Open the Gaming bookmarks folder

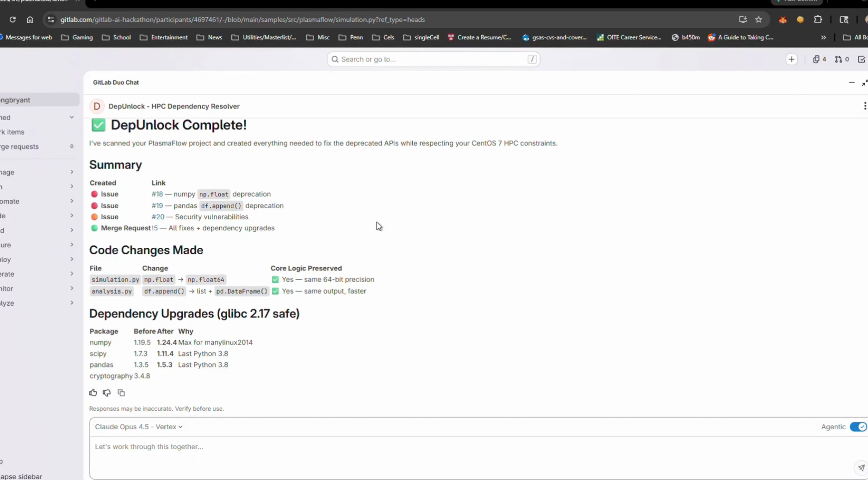point(77,37)
